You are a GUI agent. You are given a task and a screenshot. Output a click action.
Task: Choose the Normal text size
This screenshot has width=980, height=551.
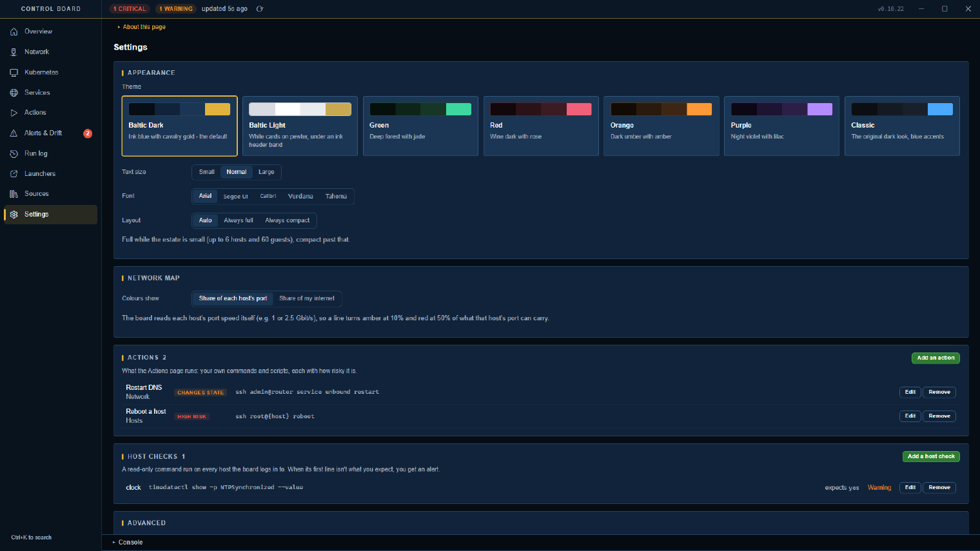pos(236,172)
